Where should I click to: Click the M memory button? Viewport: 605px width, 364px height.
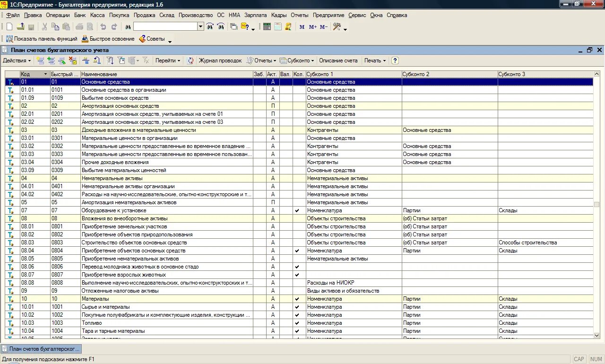302,27
